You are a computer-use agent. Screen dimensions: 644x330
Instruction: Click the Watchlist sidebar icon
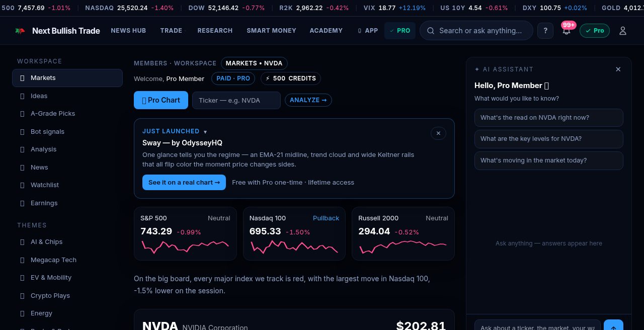(x=22, y=185)
